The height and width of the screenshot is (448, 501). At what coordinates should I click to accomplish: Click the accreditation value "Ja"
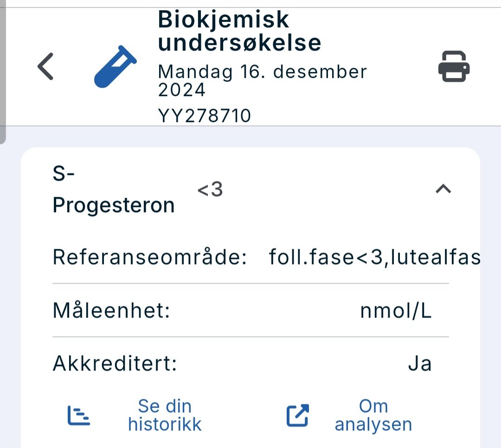click(420, 364)
